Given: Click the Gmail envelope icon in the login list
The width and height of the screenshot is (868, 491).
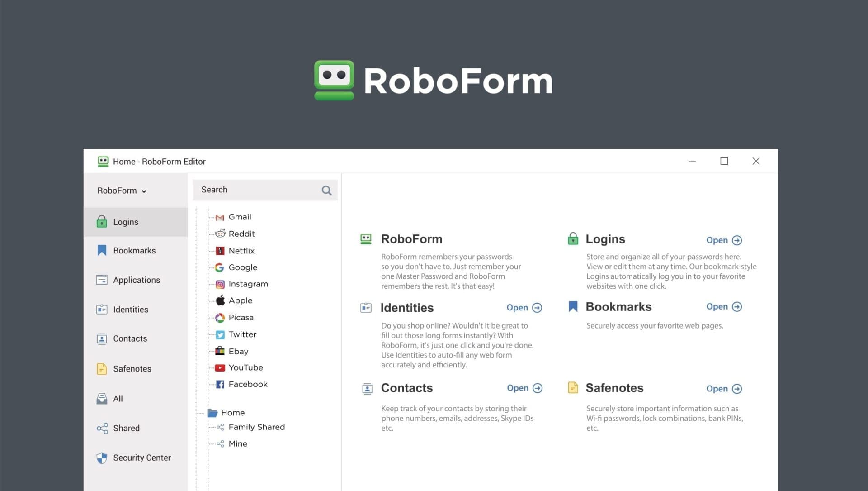Looking at the screenshot, I should point(220,217).
